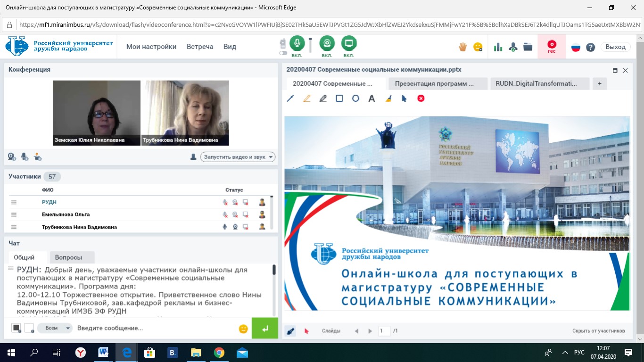Click the raise hand icon

[463, 47]
